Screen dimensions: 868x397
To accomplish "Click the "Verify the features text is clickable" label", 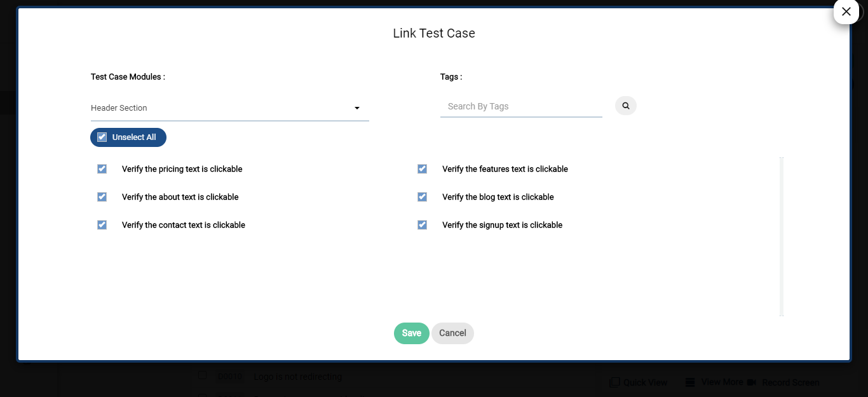I will 505,169.
